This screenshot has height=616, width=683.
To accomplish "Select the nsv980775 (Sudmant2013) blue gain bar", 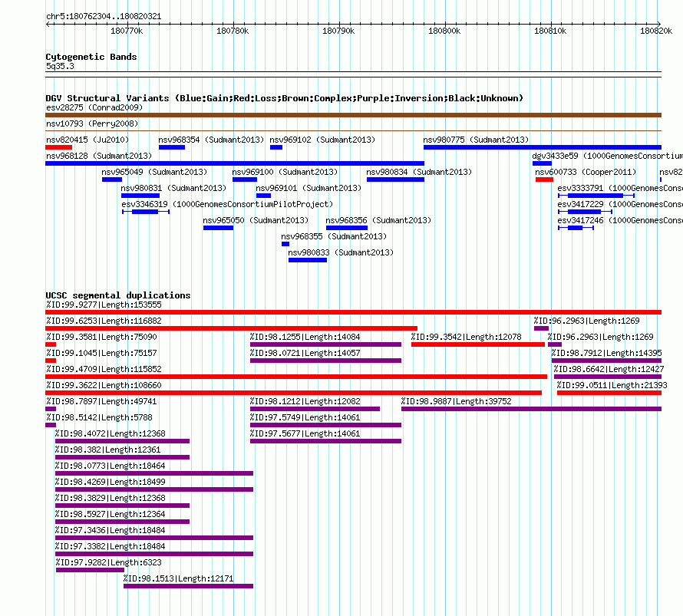I will [543, 147].
